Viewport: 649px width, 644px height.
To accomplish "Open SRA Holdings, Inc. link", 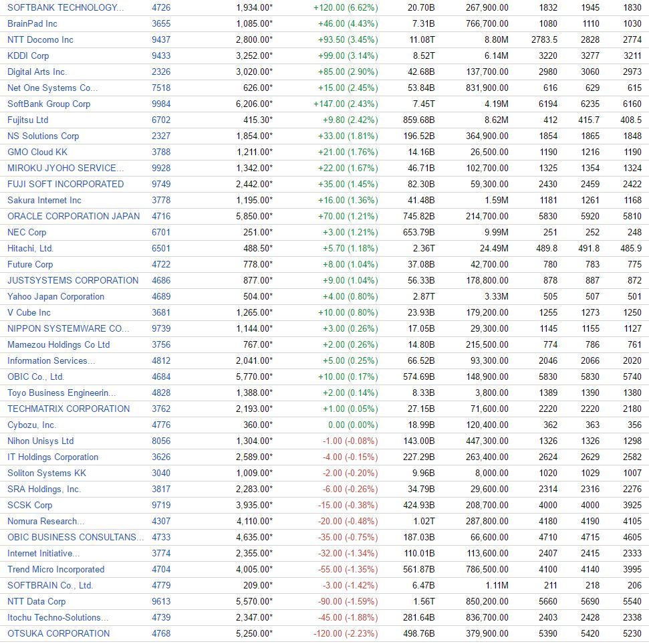I will (x=44, y=489).
